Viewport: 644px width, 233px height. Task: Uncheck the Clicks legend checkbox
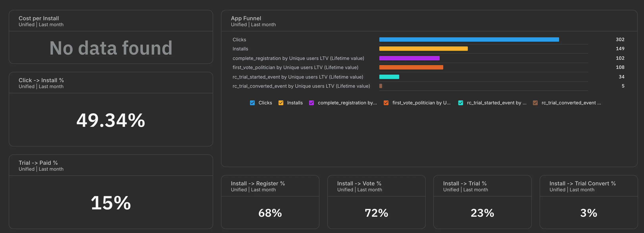252,103
